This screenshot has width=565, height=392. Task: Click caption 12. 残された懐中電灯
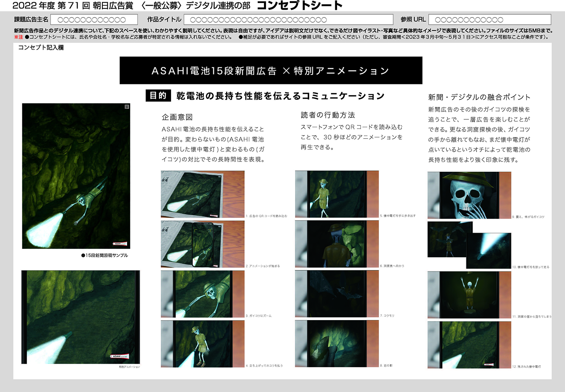pyautogui.click(x=527, y=367)
